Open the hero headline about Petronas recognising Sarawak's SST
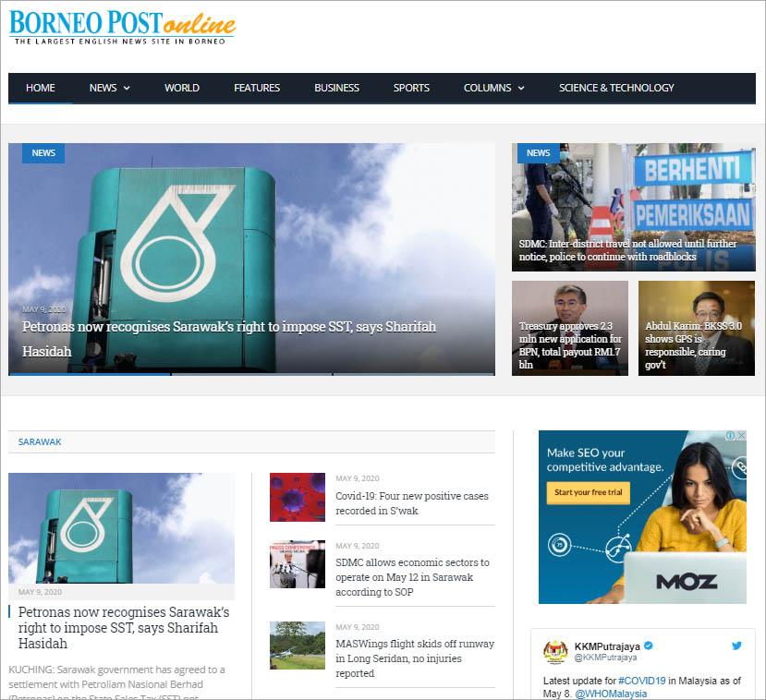This screenshot has height=700, width=766. coord(229,339)
